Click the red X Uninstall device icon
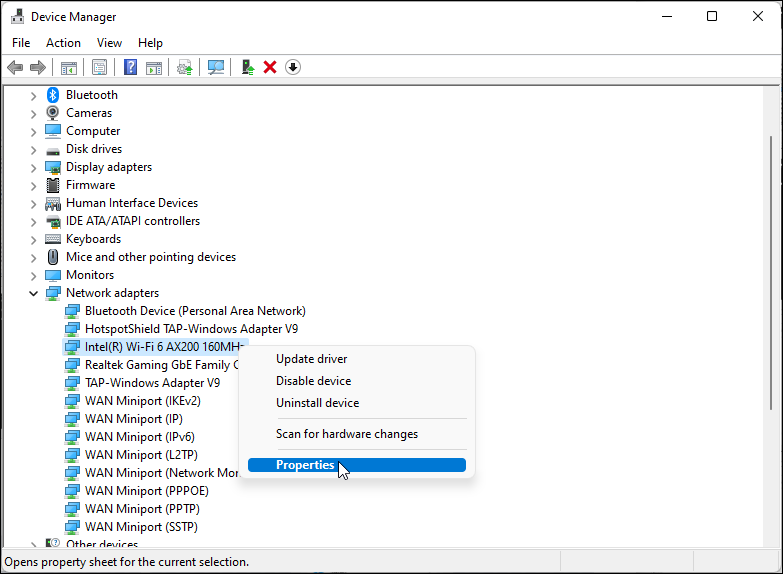 (x=270, y=67)
